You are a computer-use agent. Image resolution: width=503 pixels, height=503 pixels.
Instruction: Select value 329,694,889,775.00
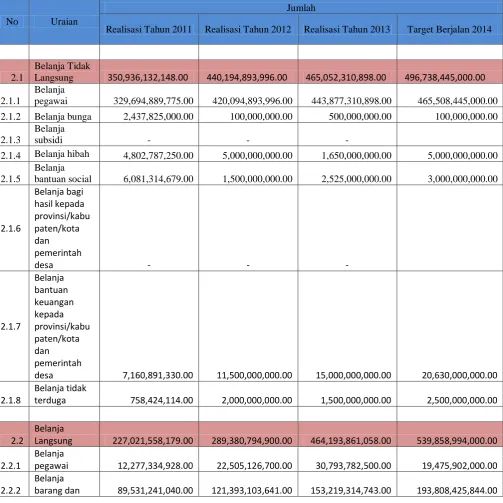click(153, 101)
